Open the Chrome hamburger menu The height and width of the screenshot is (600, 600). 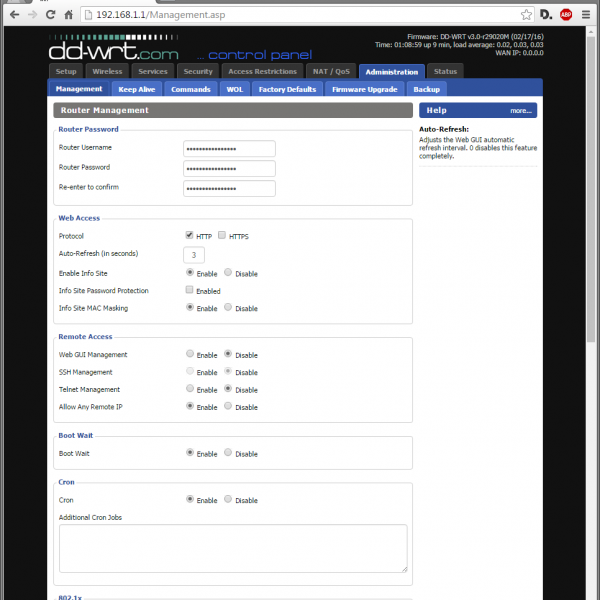[x=586, y=15]
